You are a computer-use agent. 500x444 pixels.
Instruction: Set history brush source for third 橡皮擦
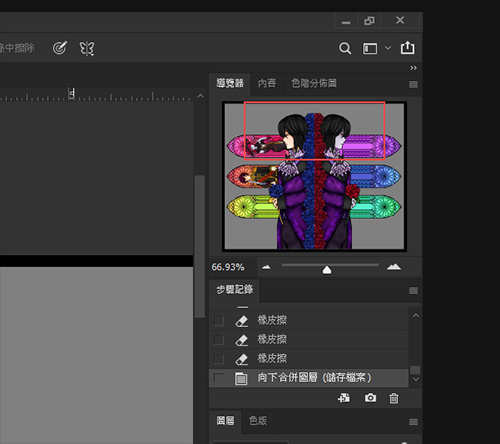(218, 359)
